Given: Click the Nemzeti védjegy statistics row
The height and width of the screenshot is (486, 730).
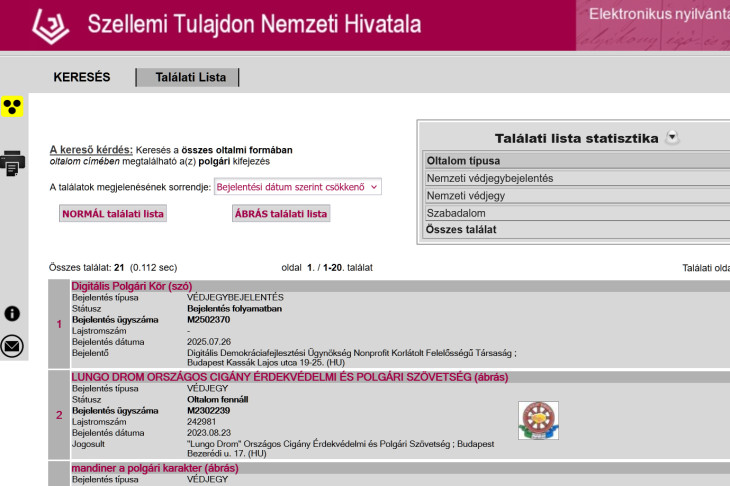Looking at the screenshot, I should [x=576, y=196].
